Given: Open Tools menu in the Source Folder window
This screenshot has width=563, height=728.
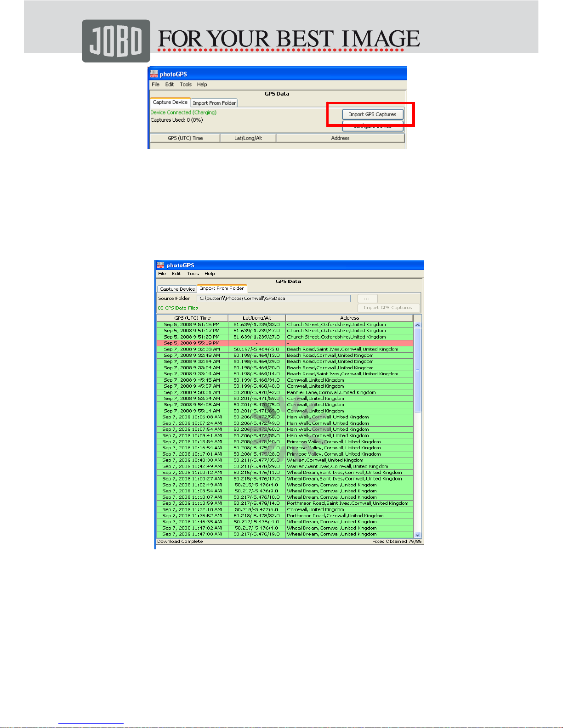Looking at the screenshot, I should [193, 274].
